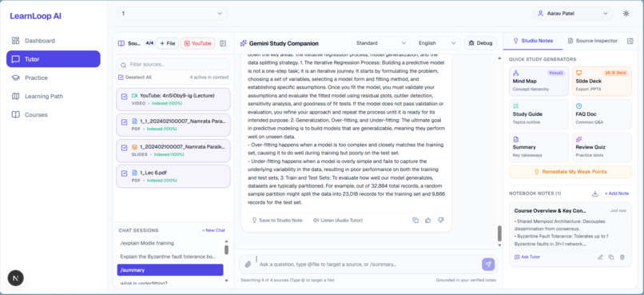Collapse the sources panel icon

[x=223, y=43]
